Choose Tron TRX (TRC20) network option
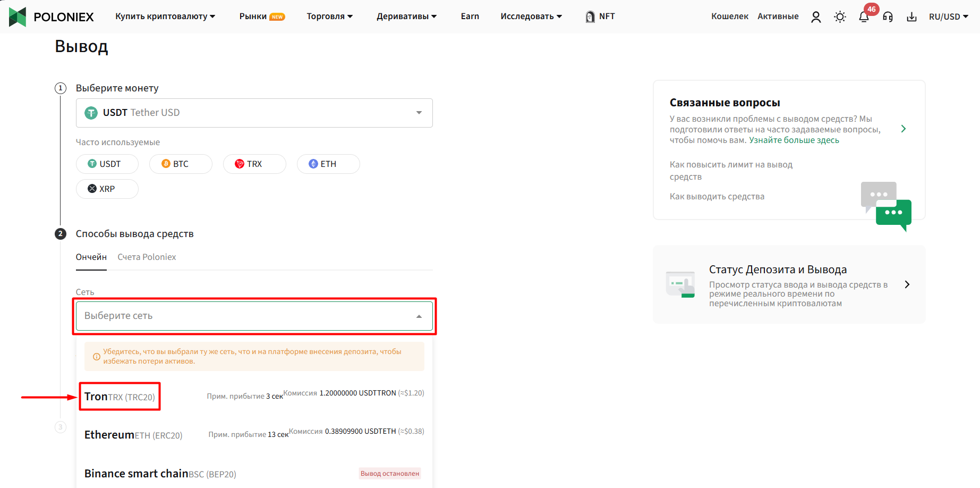The image size is (980, 488). coord(254,397)
